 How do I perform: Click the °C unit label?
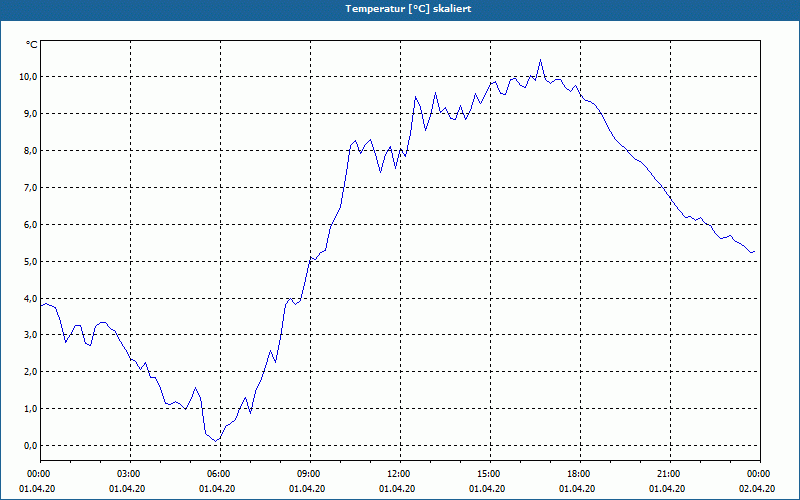[32, 45]
